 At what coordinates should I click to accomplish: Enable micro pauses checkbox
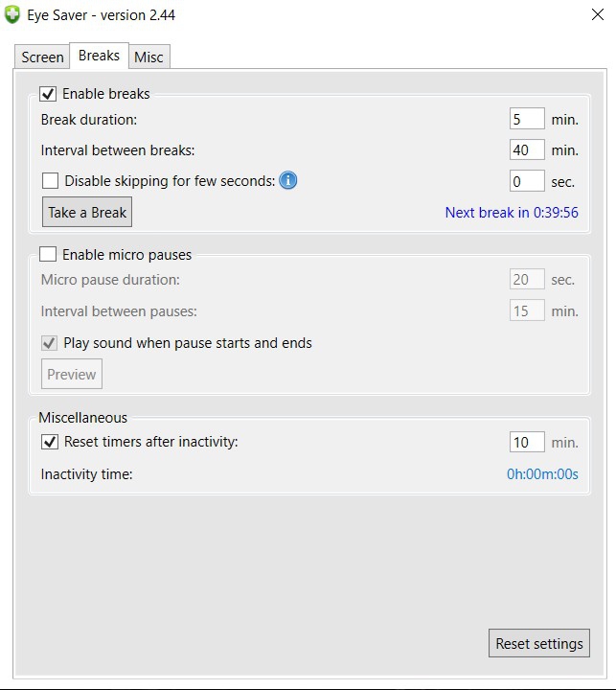tap(48, 255)
